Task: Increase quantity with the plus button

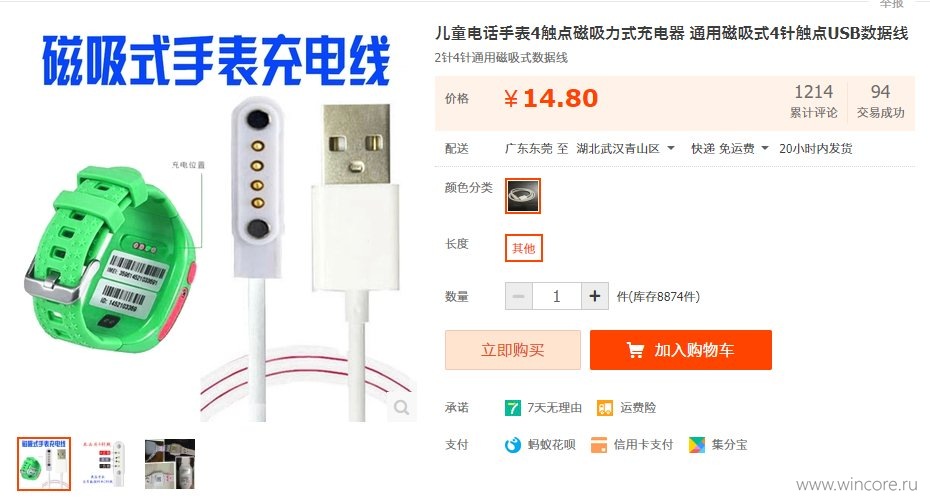Action: (x=594, y=296)
